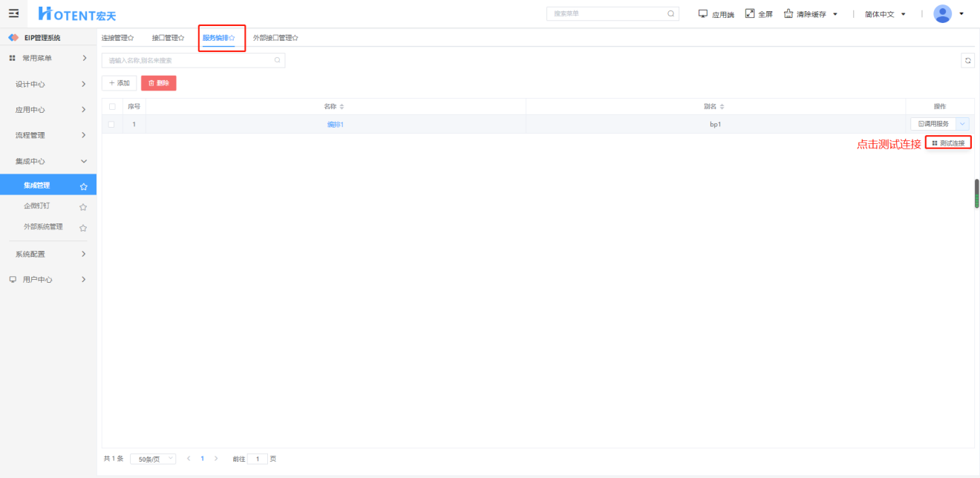Screen dimensions: 980x478
Task: Favorite the 服务编排 tab star
Action: click(x=232, y=38)
